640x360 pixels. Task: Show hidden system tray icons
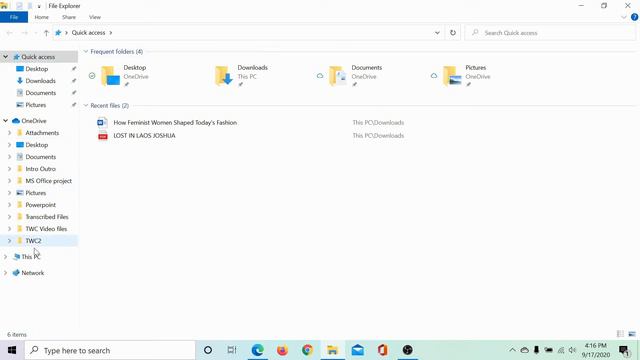[512, 350]
